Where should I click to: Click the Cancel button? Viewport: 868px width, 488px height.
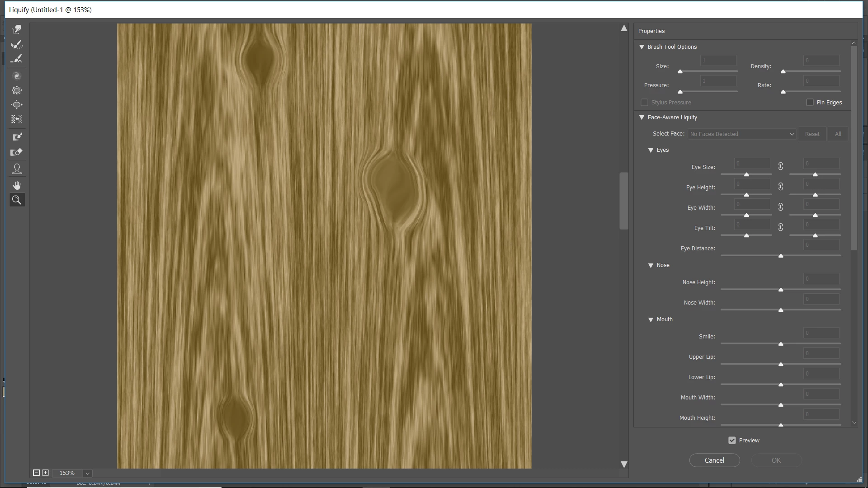pos(714,460)
